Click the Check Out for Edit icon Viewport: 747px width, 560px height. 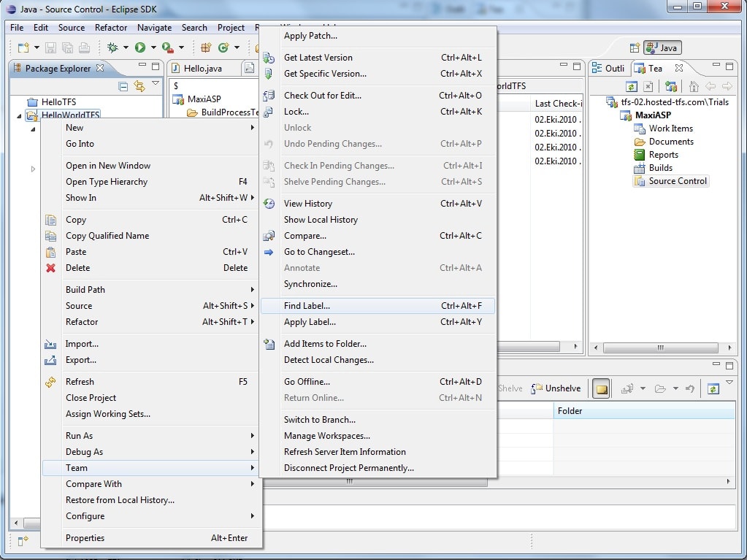pos(269,96)
